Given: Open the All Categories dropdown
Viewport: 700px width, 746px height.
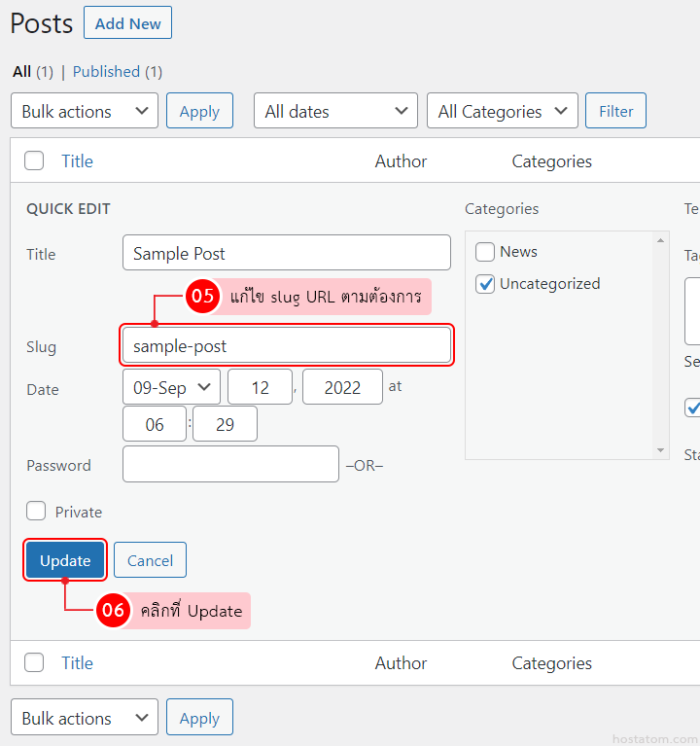Looking at the screenshot, I should 502,112.
